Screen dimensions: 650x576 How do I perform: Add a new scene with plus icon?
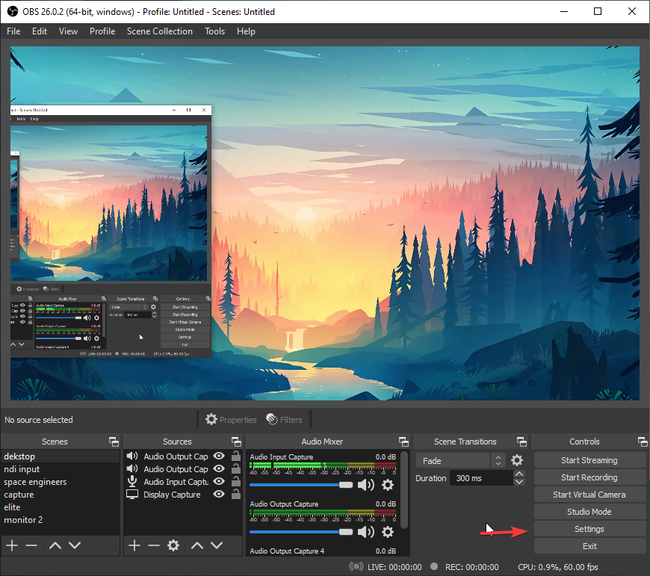click(x=12, y=545)
